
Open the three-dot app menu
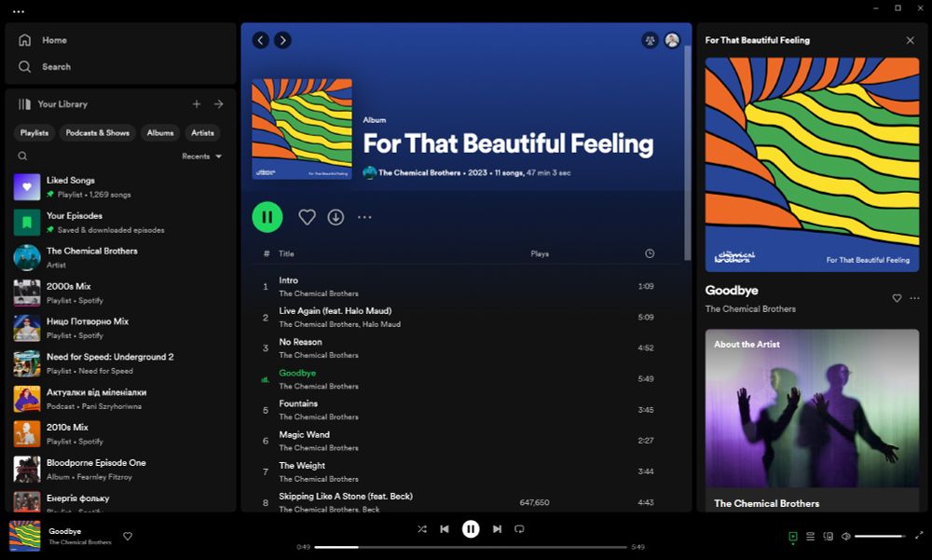pyautogui.click(x=19, y=11)
